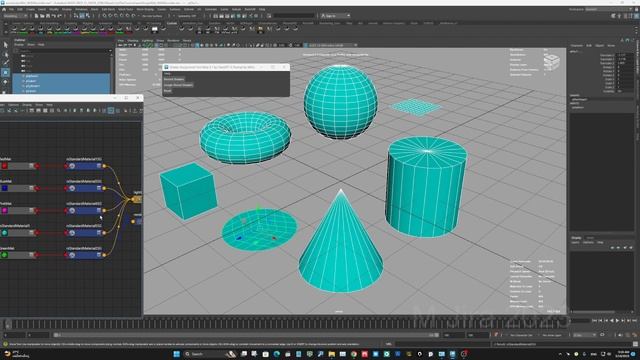The width and height of the screenshot is (640, 360).
Task: Click the middle button in the shader script dialog
Action: 178,85
